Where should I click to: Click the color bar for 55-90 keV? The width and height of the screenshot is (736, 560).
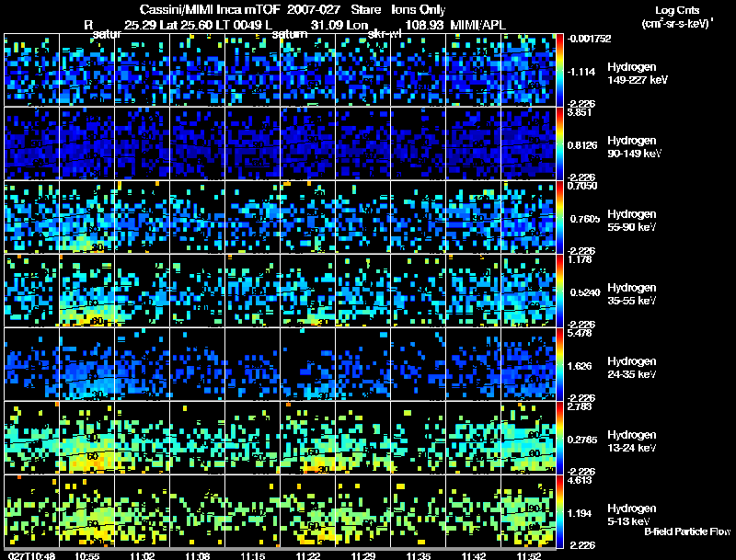[559, 218]
